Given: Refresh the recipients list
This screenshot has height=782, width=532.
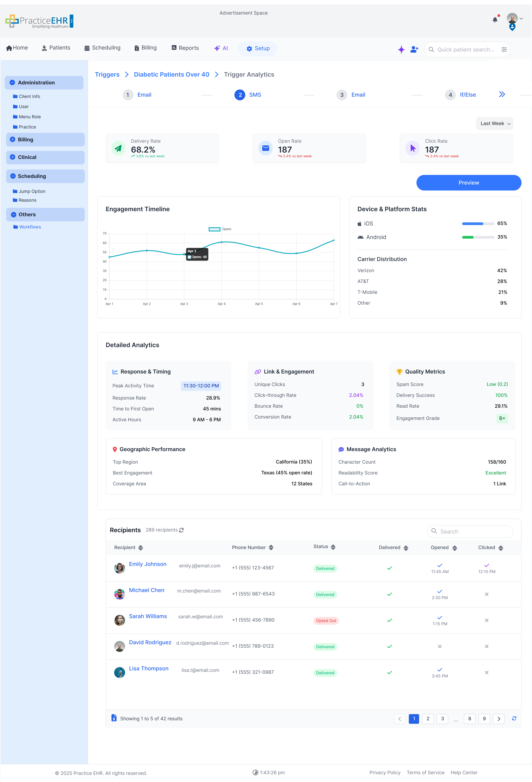Looking at the screenshot, I should point(182,530).
